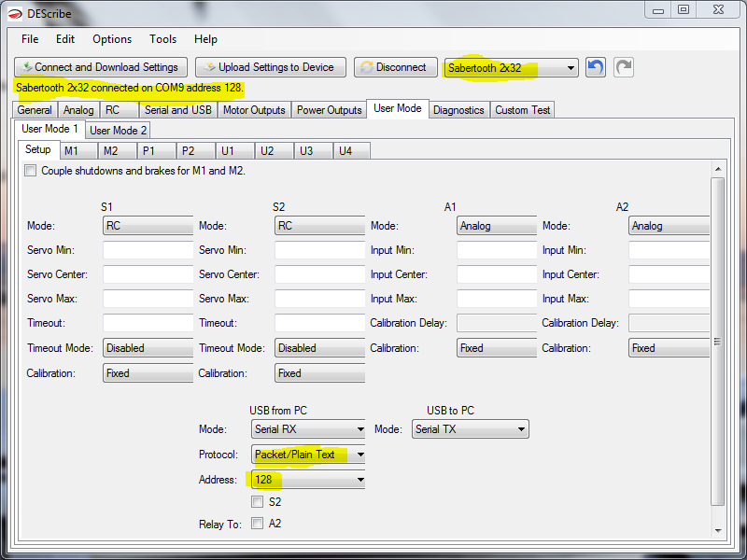
Task: Open the Tools menu
Action: (162, 39)
